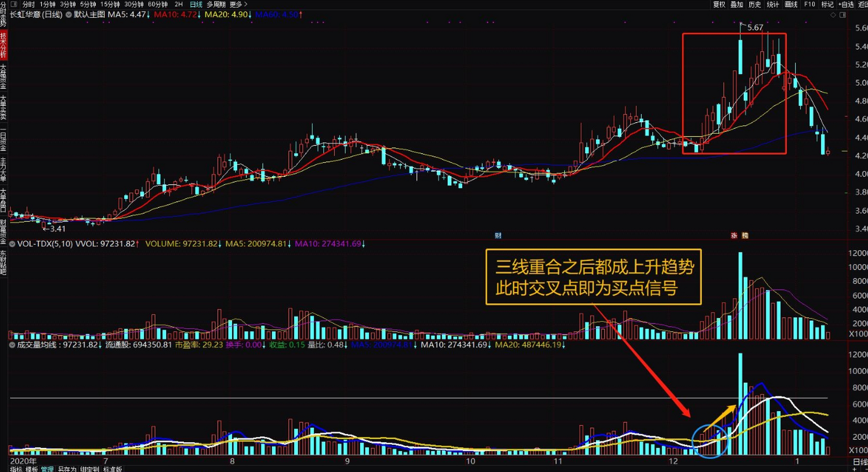Click the 涨 event marker below the chart

[x=734, y=235]
